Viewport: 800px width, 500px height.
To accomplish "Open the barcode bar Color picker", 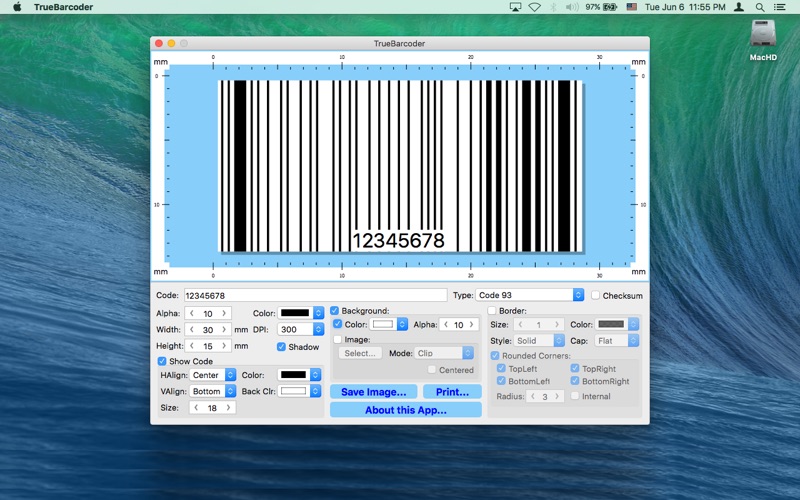I will [301, 313].
